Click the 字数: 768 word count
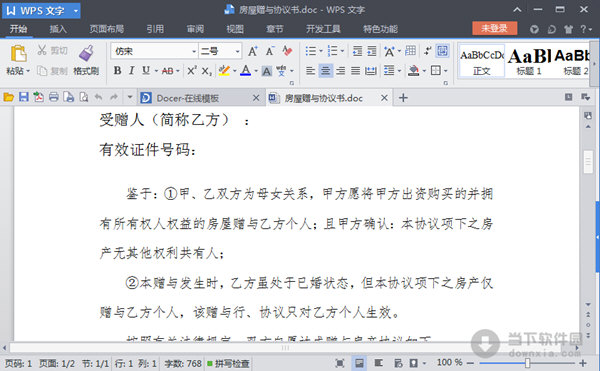Screen dimensions: 600x371 click(183, 363)
